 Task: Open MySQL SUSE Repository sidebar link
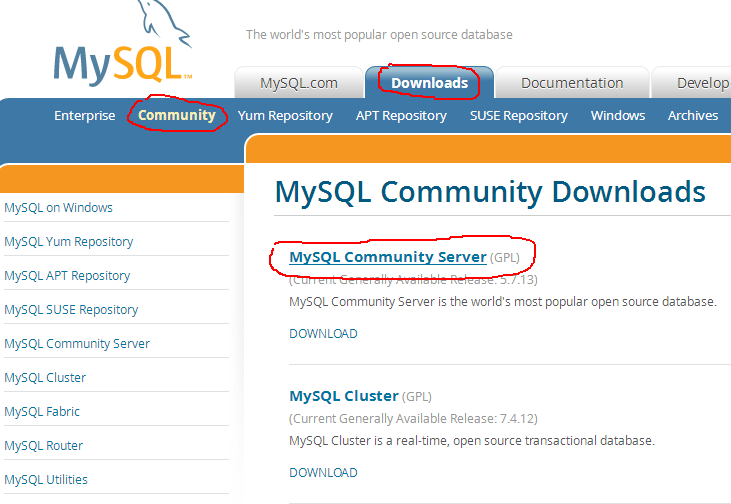(71, 310)
